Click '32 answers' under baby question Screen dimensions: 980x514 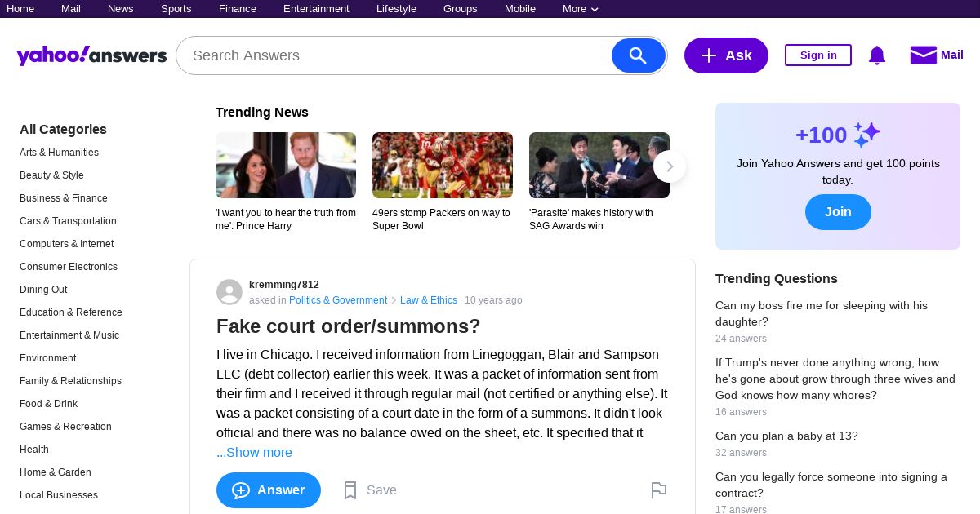point(741,453)
